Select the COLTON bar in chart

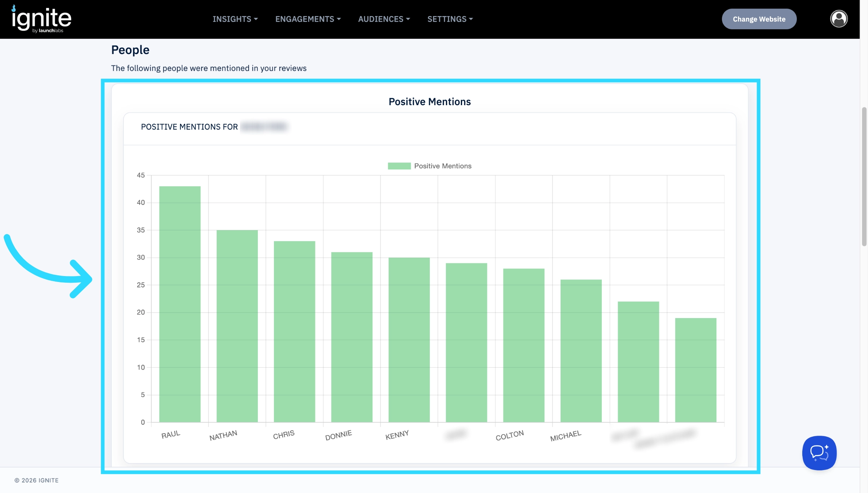[524, 345]
